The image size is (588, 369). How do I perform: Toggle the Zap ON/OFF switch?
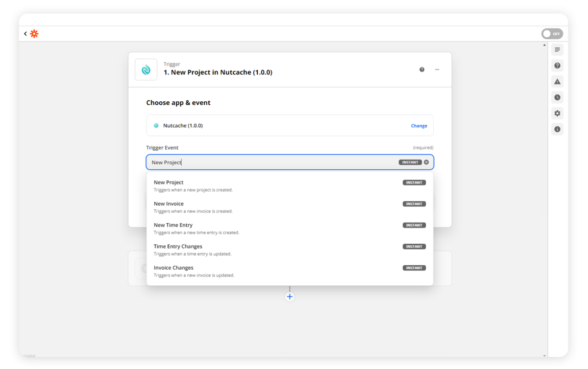(552, 33)
